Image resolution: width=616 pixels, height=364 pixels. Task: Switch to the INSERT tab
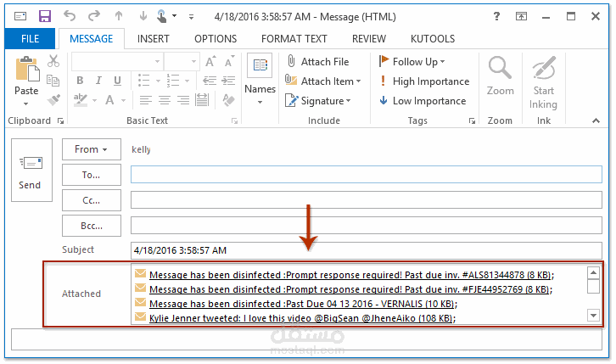coord(154,39)
